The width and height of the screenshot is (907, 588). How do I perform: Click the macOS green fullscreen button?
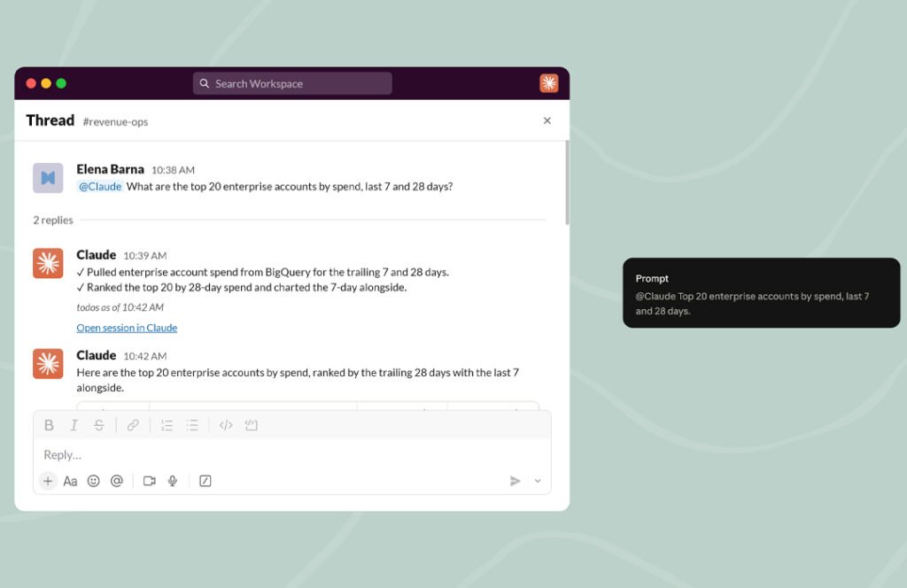click(x=61, y=83)
